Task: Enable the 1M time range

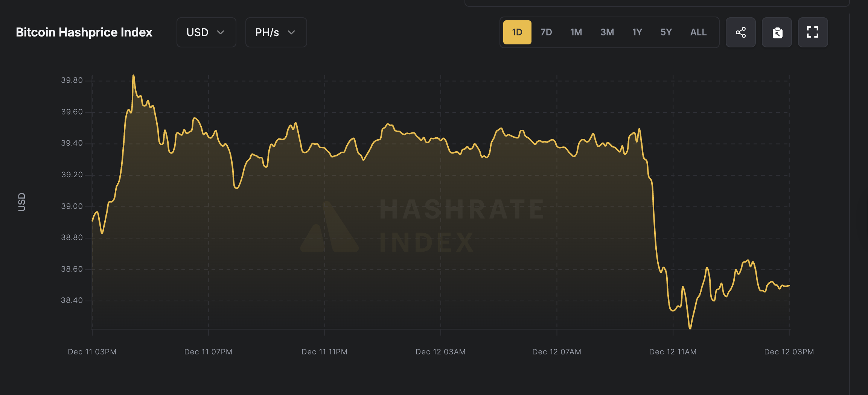Action: (576, 32)
